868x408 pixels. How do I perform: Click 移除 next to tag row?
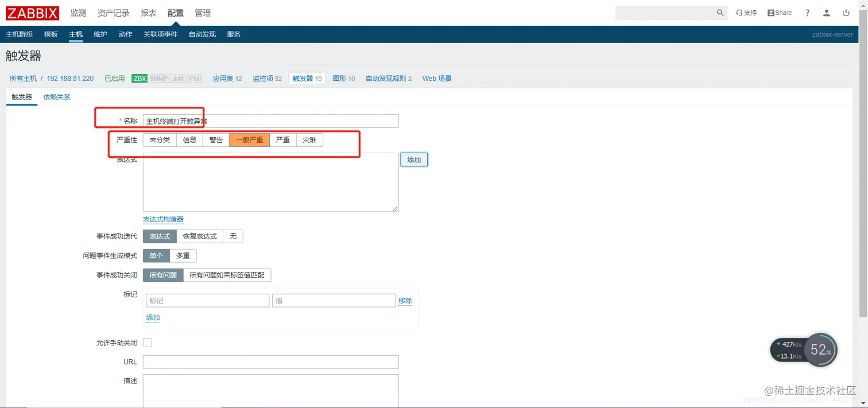(405, 301)
